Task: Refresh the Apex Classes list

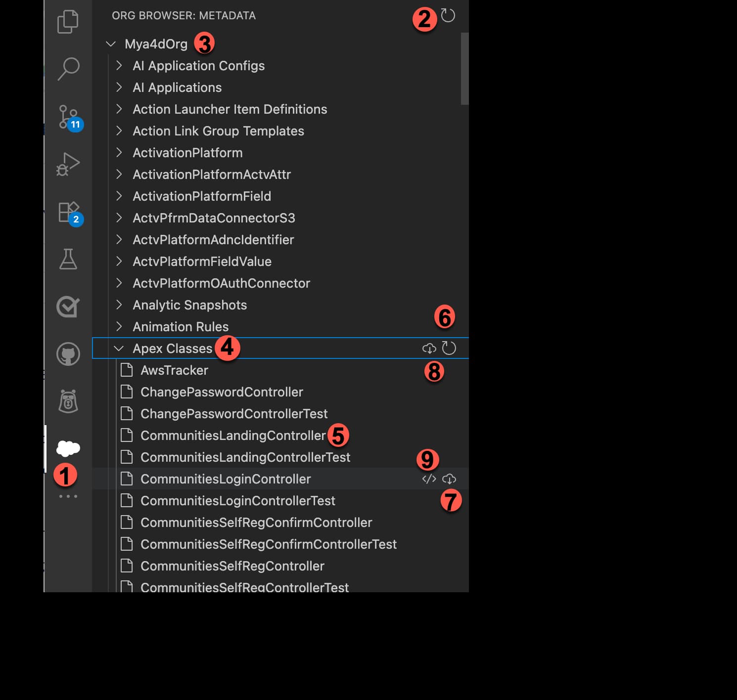Action: 449,348
